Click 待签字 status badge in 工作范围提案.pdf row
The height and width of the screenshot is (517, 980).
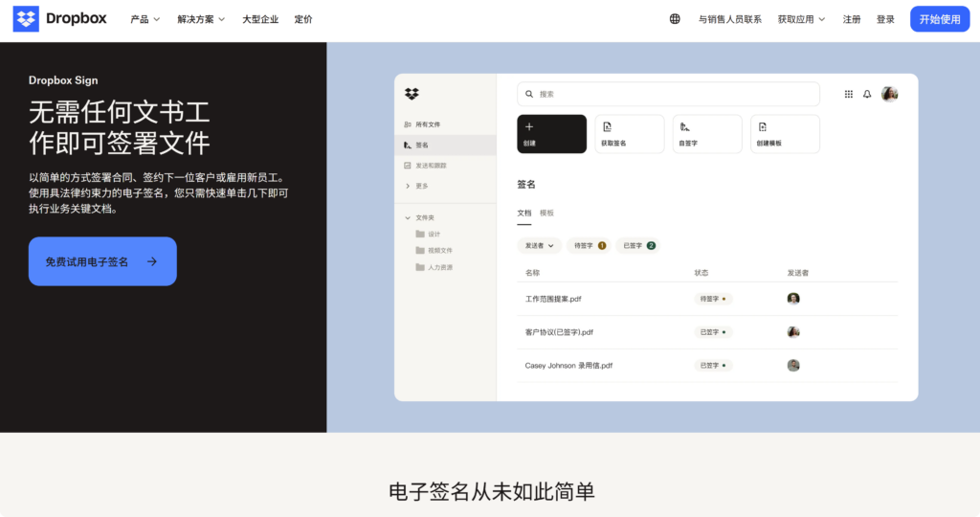click(713, 299)
